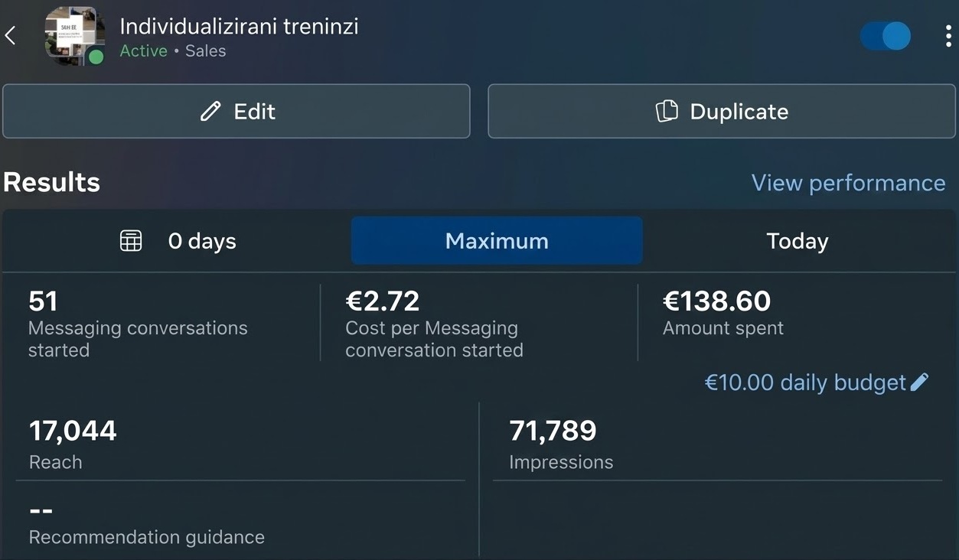959x560 pixels.
Task: Click the pencil to edit the daily budget
Action: click(x=919, y=382)
